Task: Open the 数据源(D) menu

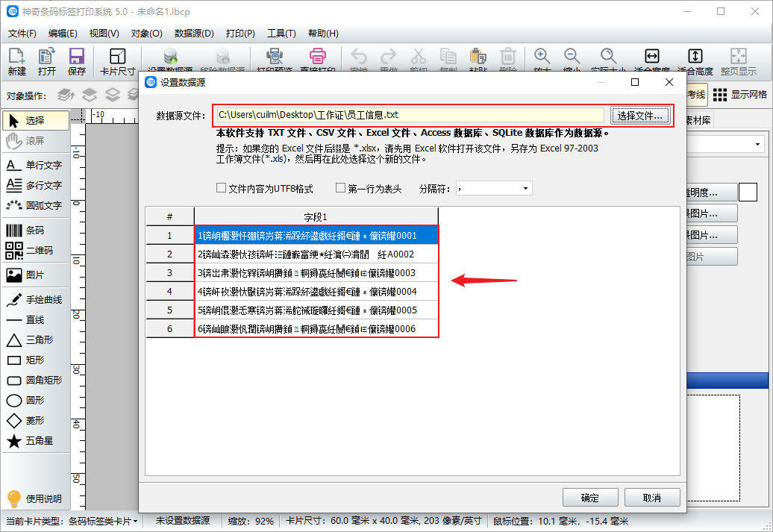Action: click(x=194, y=34)
